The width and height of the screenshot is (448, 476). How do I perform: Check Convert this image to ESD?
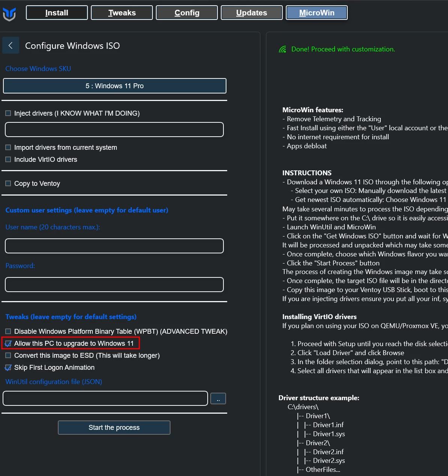(8, 355)
